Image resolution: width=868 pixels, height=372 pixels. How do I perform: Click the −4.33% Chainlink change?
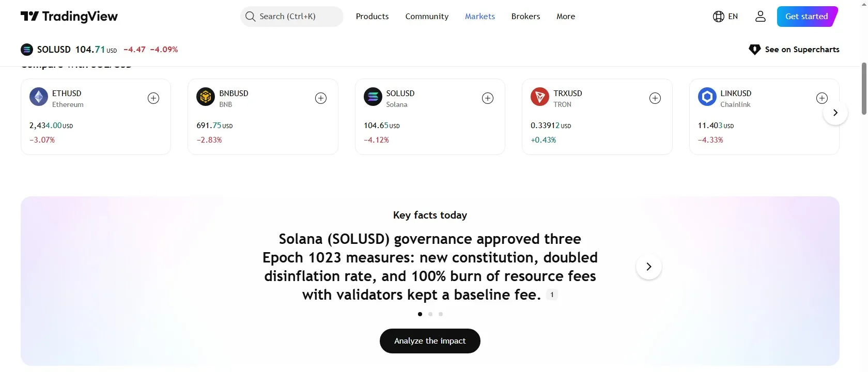pos(710,140)
